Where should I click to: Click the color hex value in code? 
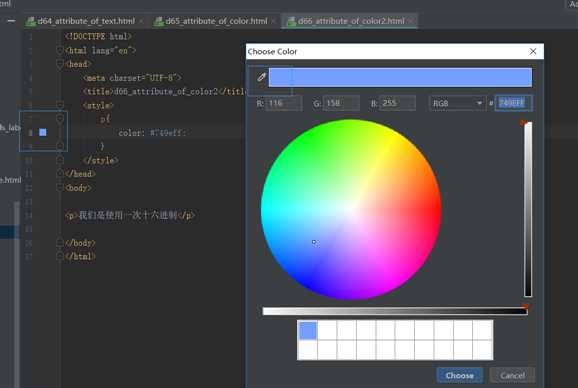[168, 133]
